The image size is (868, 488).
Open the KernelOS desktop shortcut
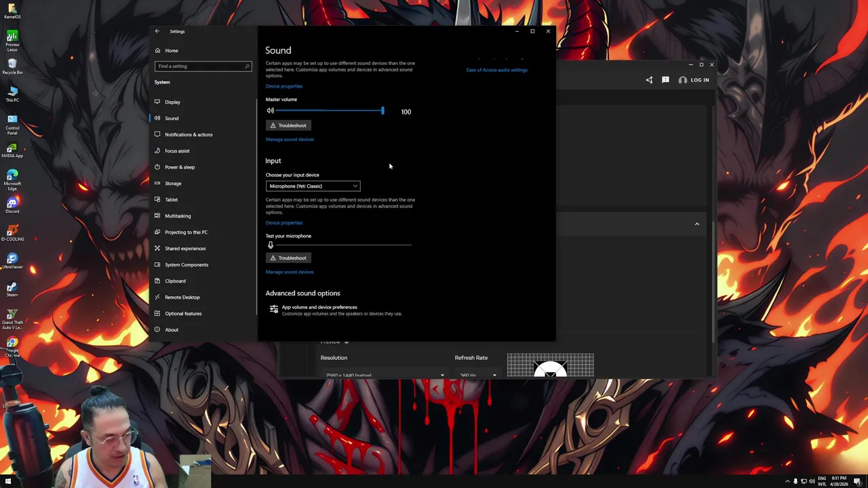[x=12, y=11]
